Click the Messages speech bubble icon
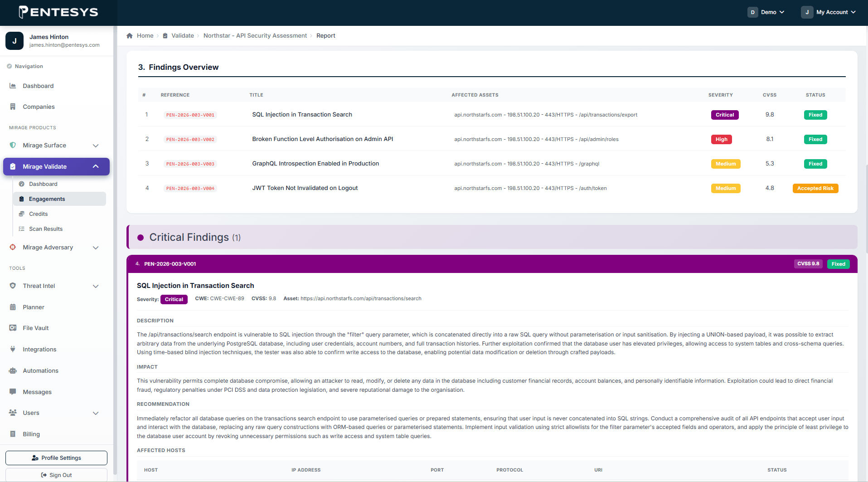Screen dimensions: 868x482 tap(13, 392)
